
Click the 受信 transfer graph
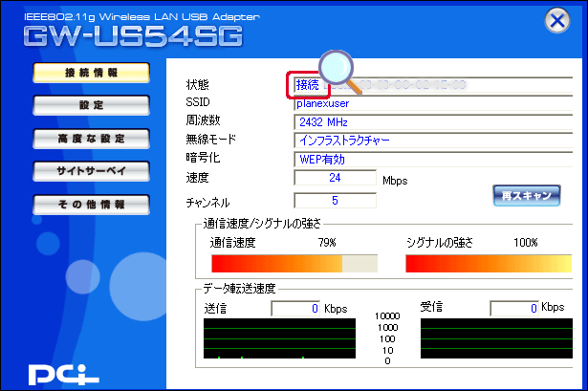click(496, 338)
